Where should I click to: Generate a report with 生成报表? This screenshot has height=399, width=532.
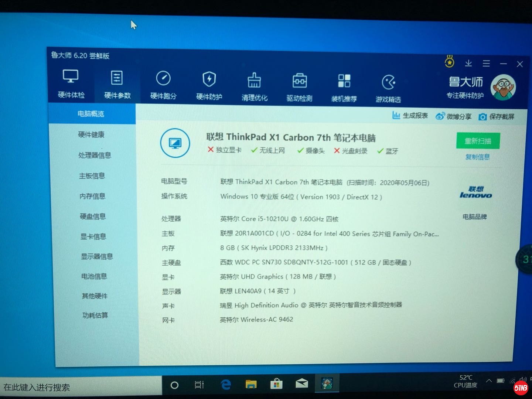pyautogui.click(x=410, y=115)
